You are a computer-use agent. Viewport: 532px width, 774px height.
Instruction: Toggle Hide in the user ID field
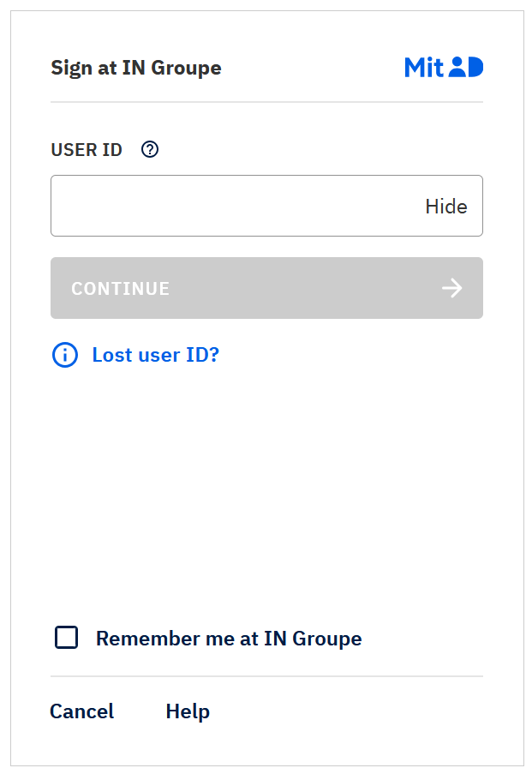pyautogui.click(x=446, y=207)
